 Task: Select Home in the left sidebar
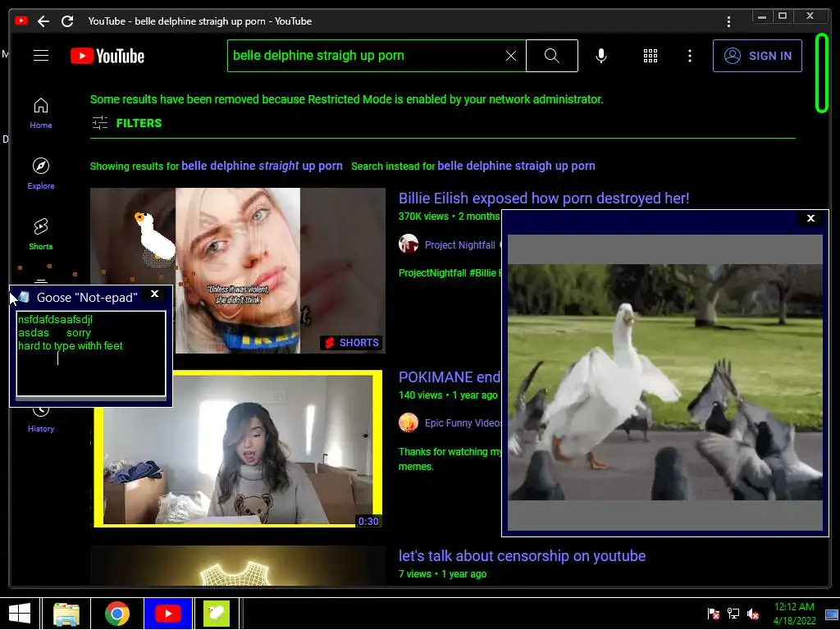coord(41,113)
